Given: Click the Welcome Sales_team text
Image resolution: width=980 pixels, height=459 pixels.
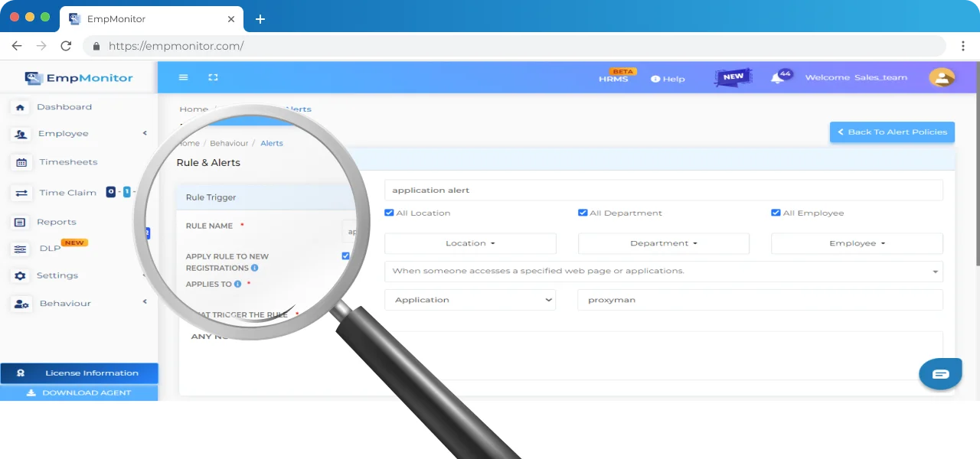Looking at the screenshot, I should [856, 77].
